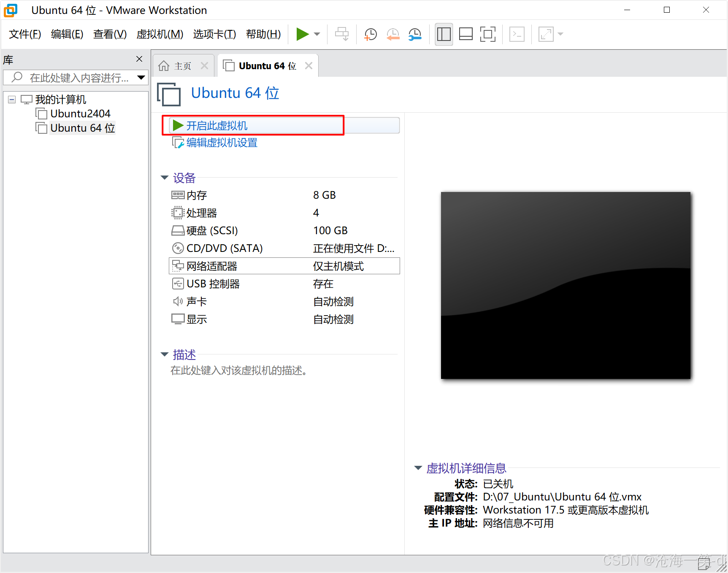Click config file path D:\07_Ubuntu
This screenshot has width=728, height=573.
(562, 497)
